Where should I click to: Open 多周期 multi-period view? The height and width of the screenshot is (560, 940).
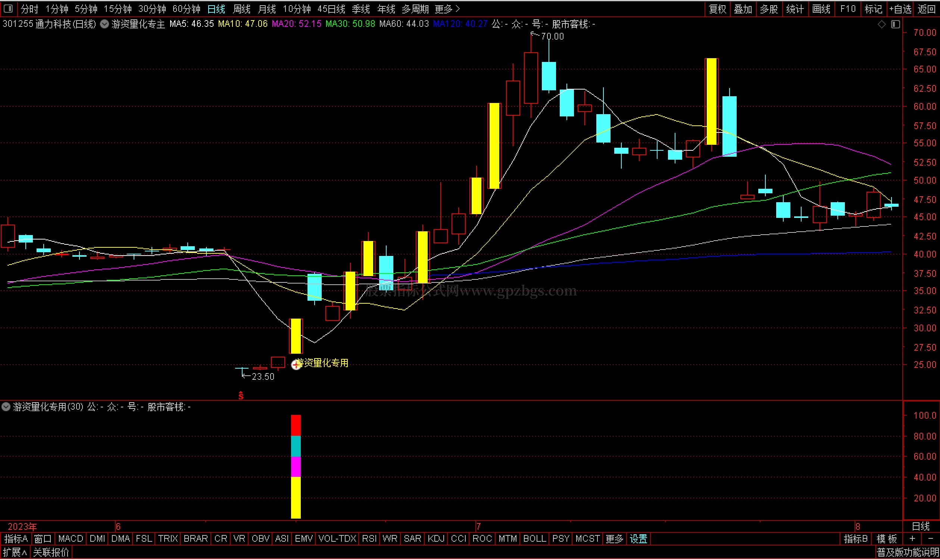coord(415,9)
